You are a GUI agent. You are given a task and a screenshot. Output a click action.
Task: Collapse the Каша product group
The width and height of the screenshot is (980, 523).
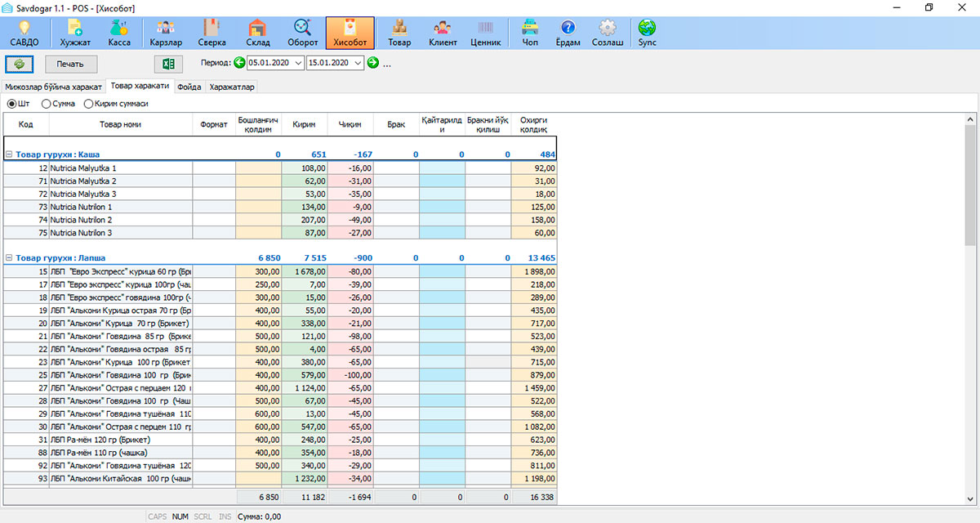[9, 154]
